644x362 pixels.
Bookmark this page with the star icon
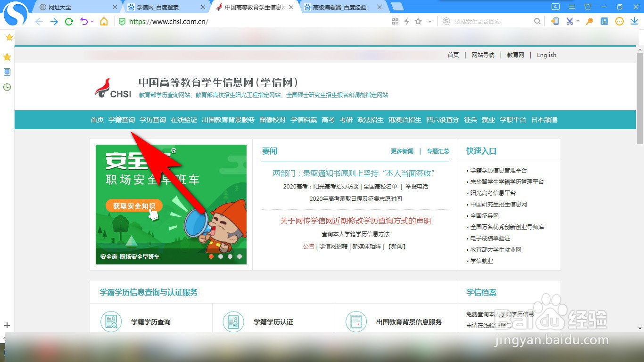click(x=418, y=22)
